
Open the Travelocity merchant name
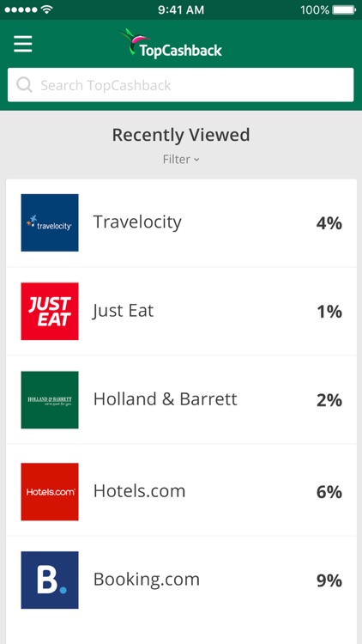[x=137, y=222]
